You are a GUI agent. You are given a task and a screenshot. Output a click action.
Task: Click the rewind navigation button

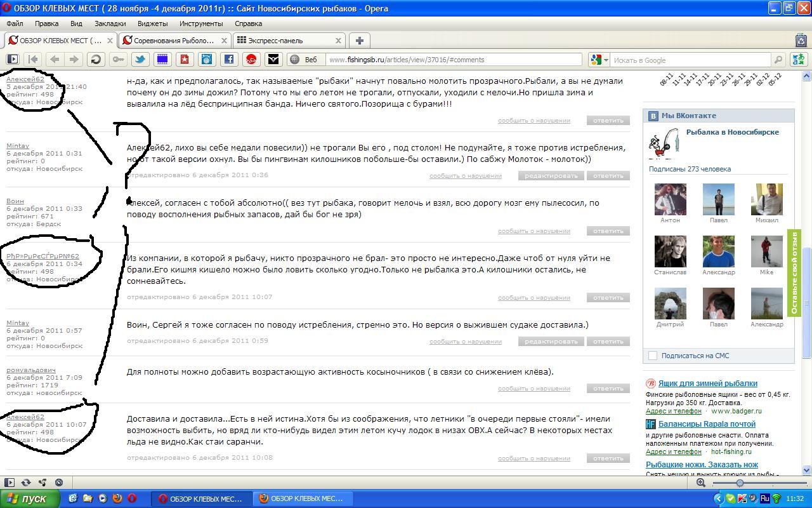click(33, 60)
